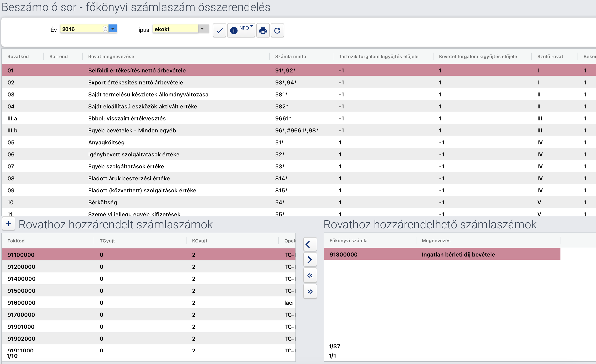
Task: Select row Saját eloállítású eszközök aktivált értéke
Action: click(x=299, y=106)
